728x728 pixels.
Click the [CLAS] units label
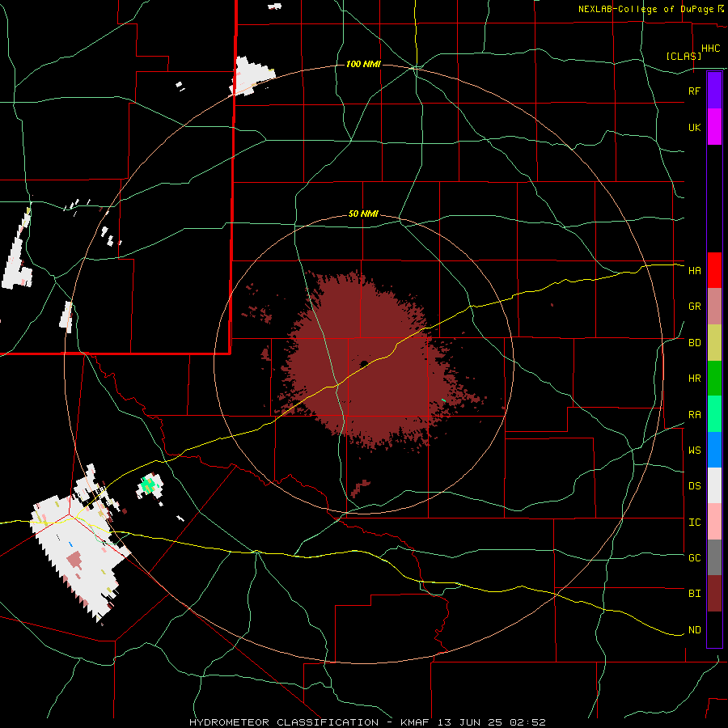(x=684, y=56)
